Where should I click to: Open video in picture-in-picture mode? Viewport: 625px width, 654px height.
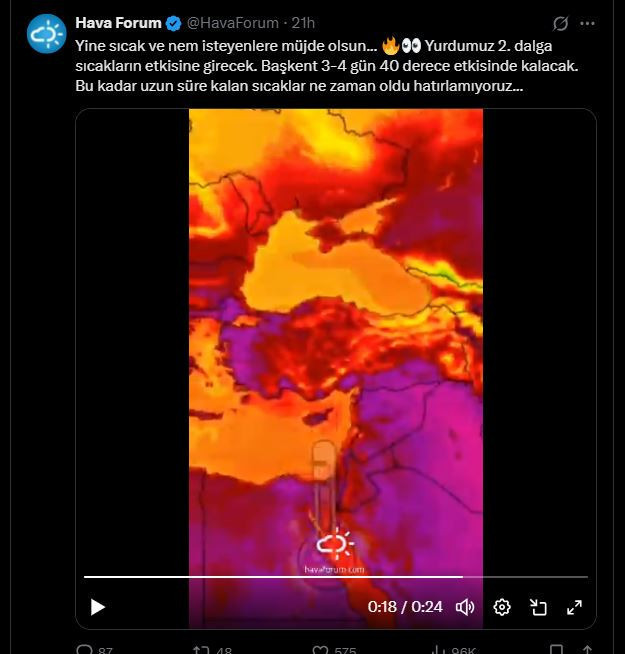click(538, 607)
